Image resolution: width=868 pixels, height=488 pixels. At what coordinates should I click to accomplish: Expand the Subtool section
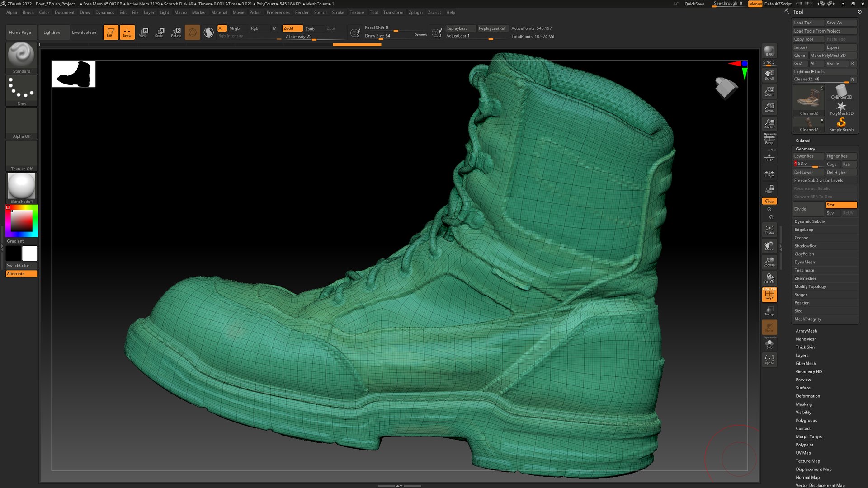(803, 141)
